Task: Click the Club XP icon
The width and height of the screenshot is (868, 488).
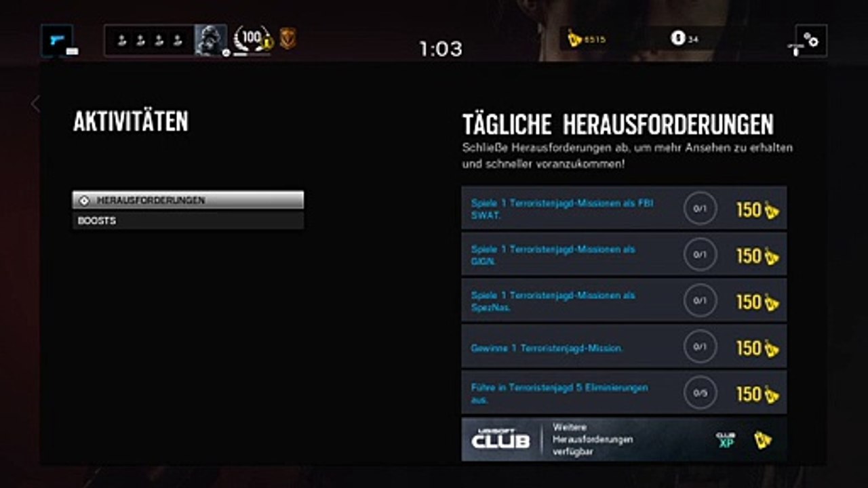Action: point(726,440)
